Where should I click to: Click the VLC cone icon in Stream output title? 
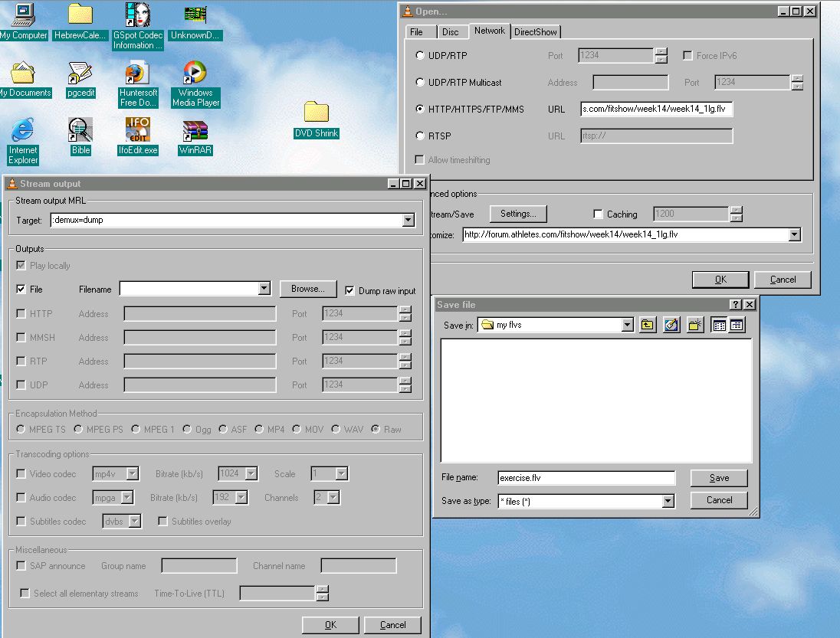pos(11,184)
